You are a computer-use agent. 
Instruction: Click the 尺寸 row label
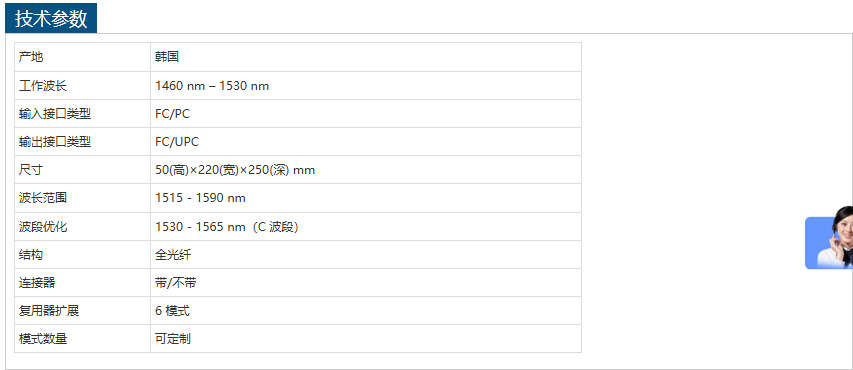click(x=31, y=170)
